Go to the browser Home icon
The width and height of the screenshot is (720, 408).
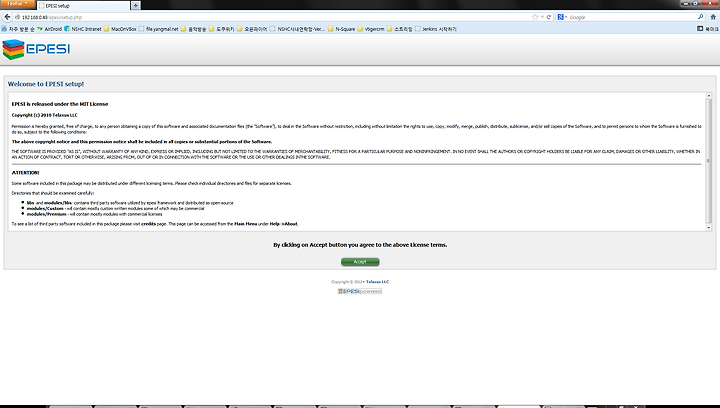coord(713,17)
